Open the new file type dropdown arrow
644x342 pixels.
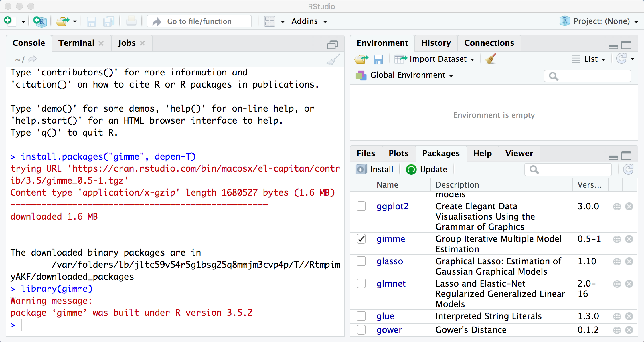click(23, 22)
